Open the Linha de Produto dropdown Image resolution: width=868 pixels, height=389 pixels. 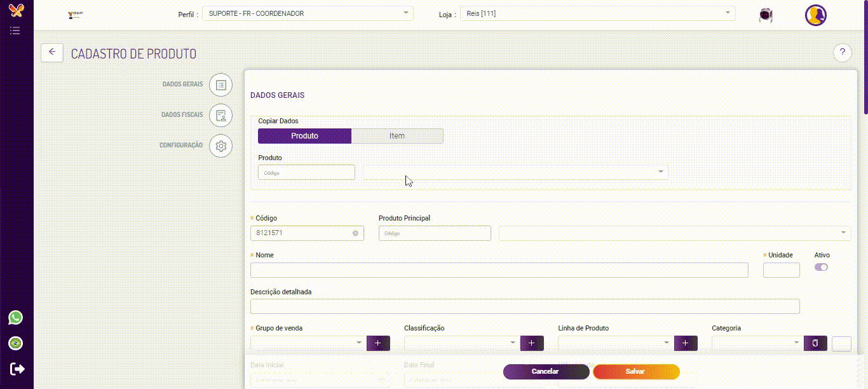pos(615,343)
